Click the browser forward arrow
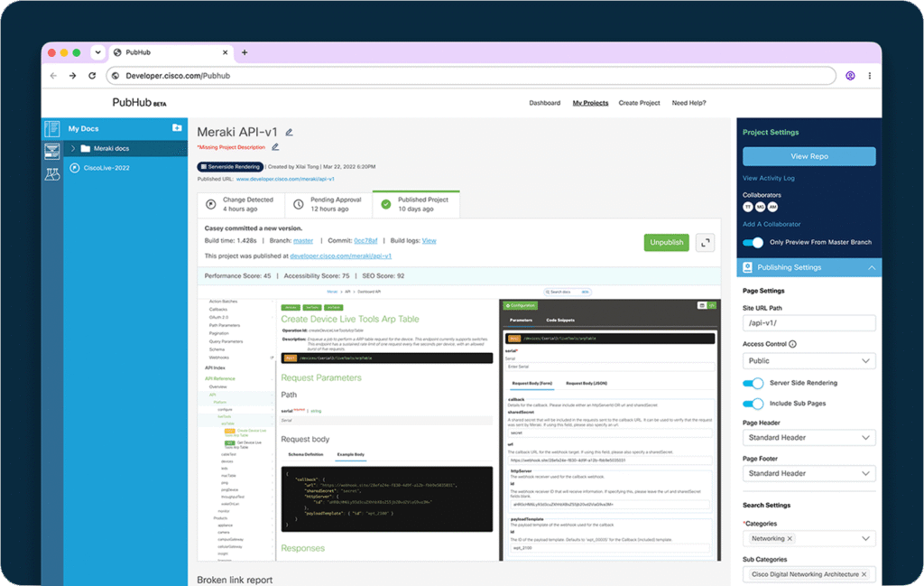This screenshot has height=586, width=924. pos(72,76)
